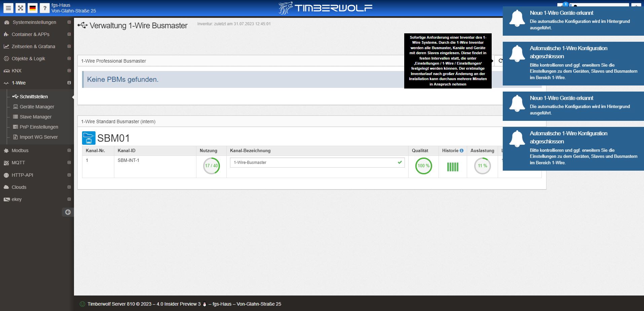Click the Timberwolf logo in the header
644x311 pixels.
(x=325, y=8)
